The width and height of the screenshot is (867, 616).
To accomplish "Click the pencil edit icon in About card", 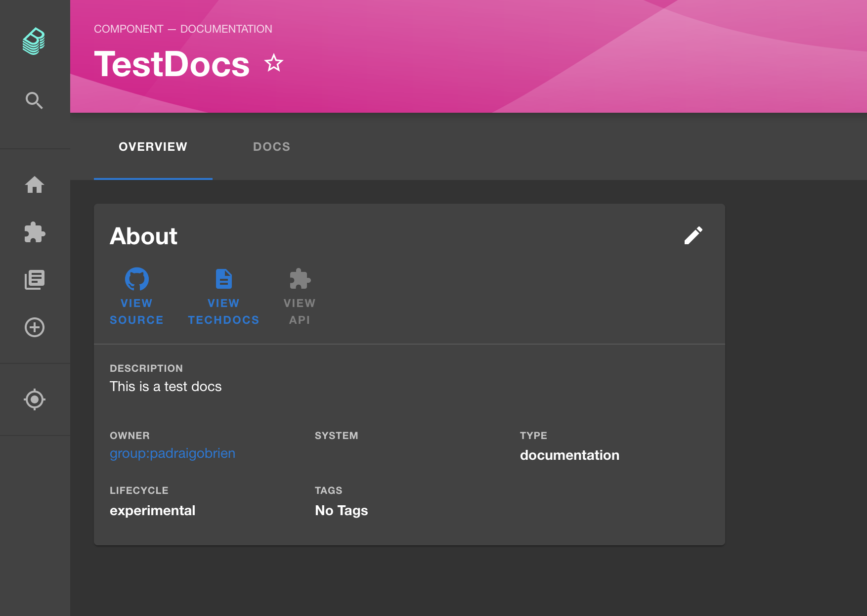I will tap(693, 236).
